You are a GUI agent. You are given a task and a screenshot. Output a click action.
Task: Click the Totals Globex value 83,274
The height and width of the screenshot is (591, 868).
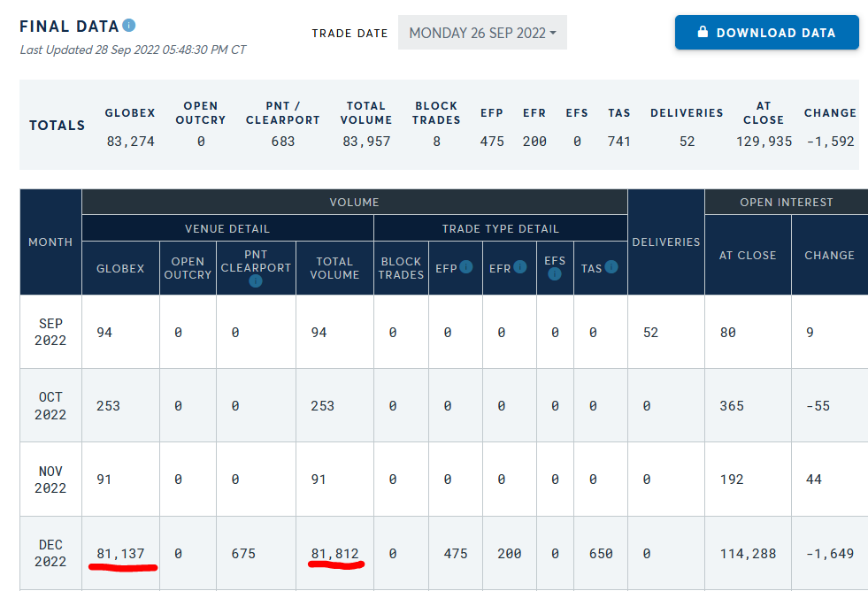[131, 142]
